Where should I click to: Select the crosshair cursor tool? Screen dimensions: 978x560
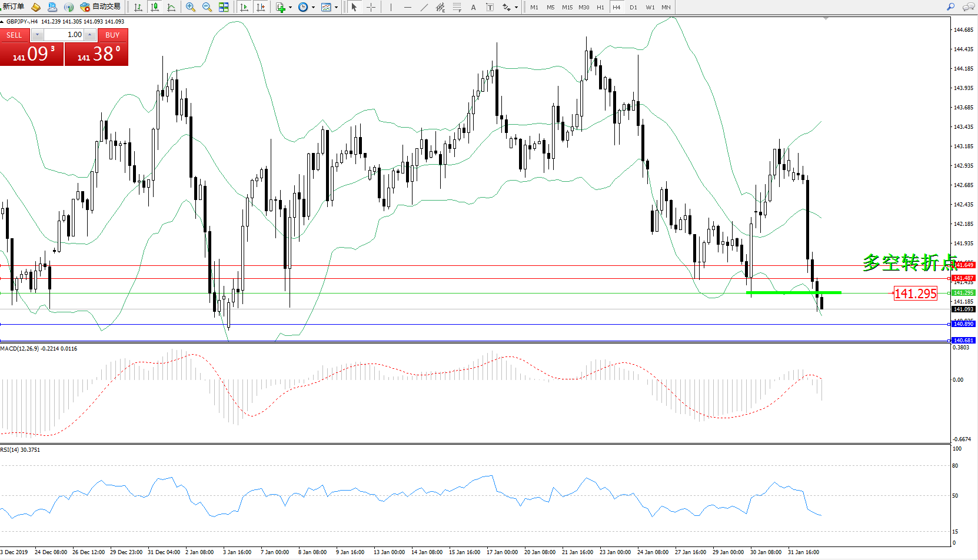pos(371,7)
